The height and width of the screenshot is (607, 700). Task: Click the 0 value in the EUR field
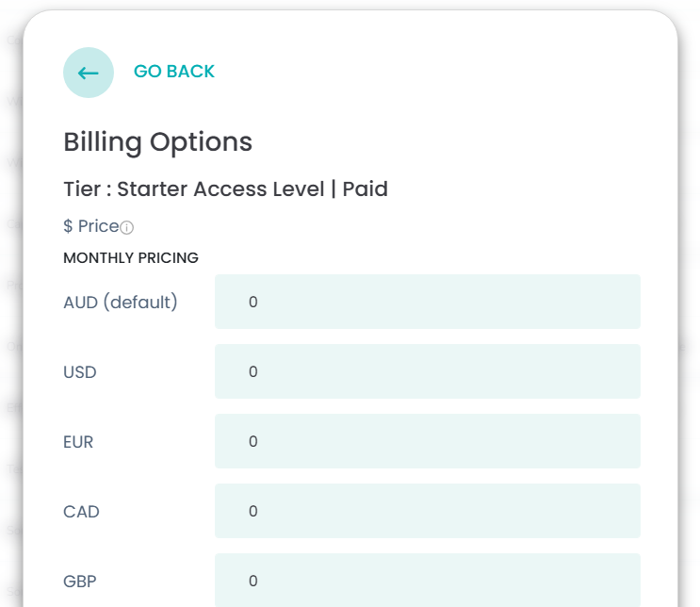click(x=253, y=442)
